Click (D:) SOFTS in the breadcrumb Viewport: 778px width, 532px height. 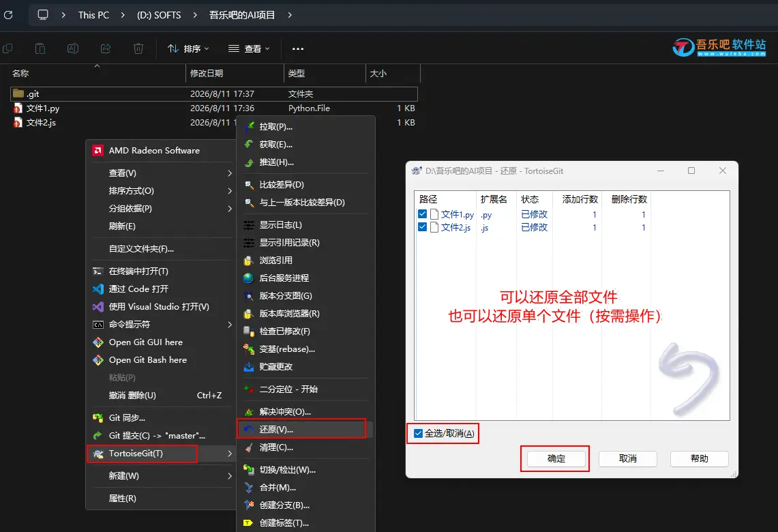(x=159, y=15)
